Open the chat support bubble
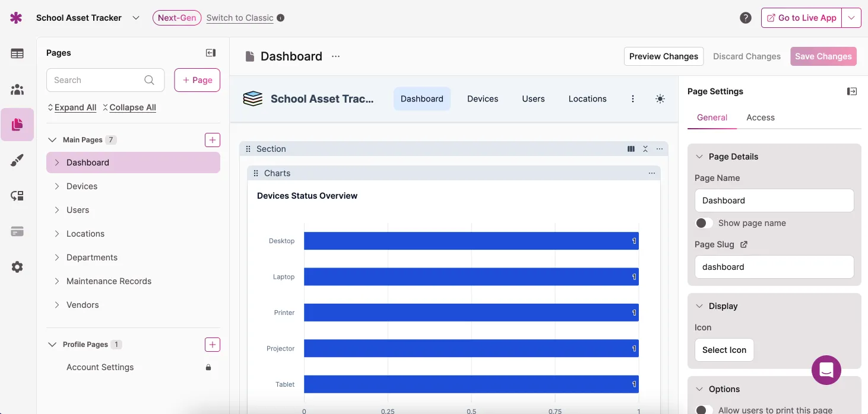This screenshot has width=868, height=414. [x=826, y=370]
